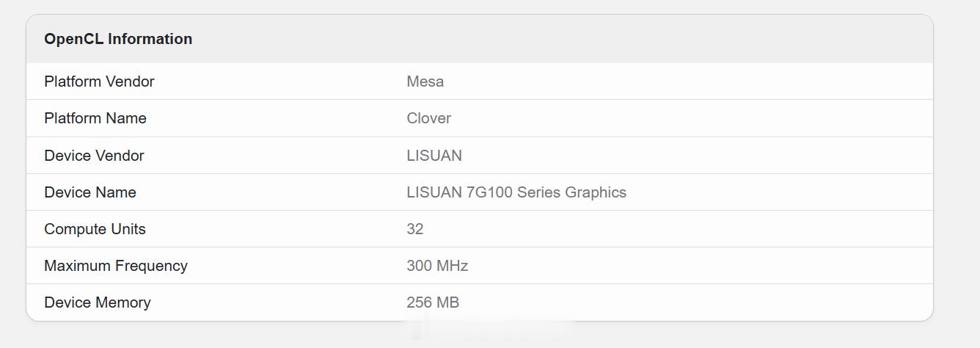Click the Platform Name table row

480,118
